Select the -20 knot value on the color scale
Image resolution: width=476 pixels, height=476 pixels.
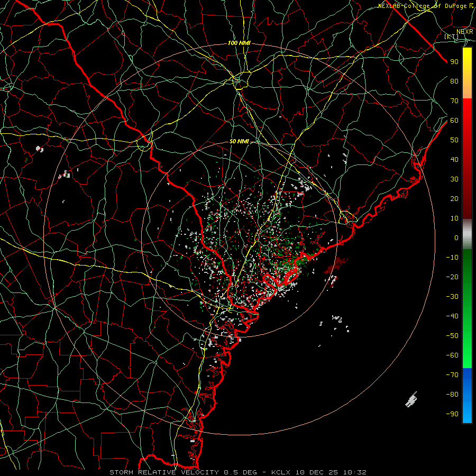coord(452,277)
